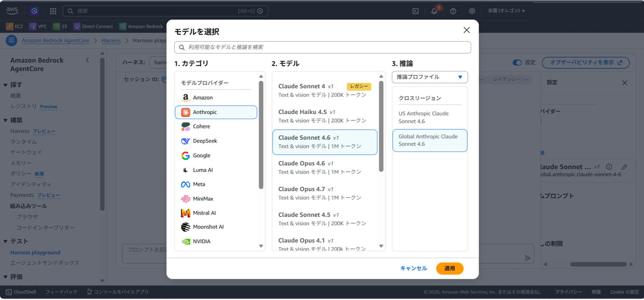This screenshot has height=300, width=644.
Task: Open the inference profile dropdown
Action: pos(430,77)
